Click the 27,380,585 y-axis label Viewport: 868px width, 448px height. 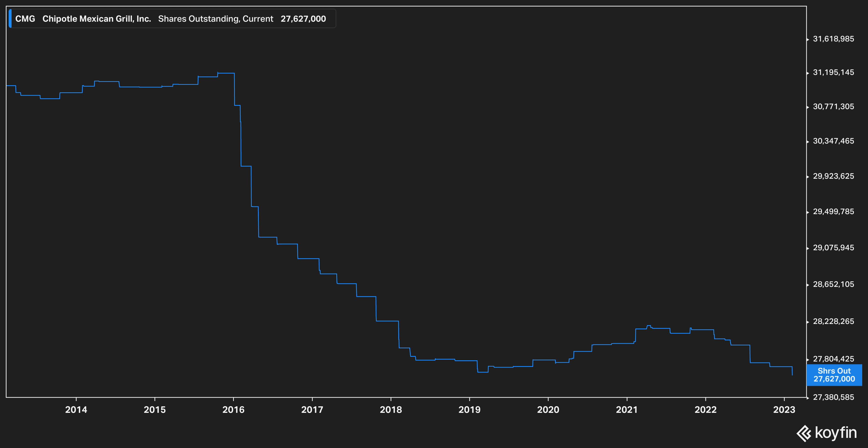(833, 397)
